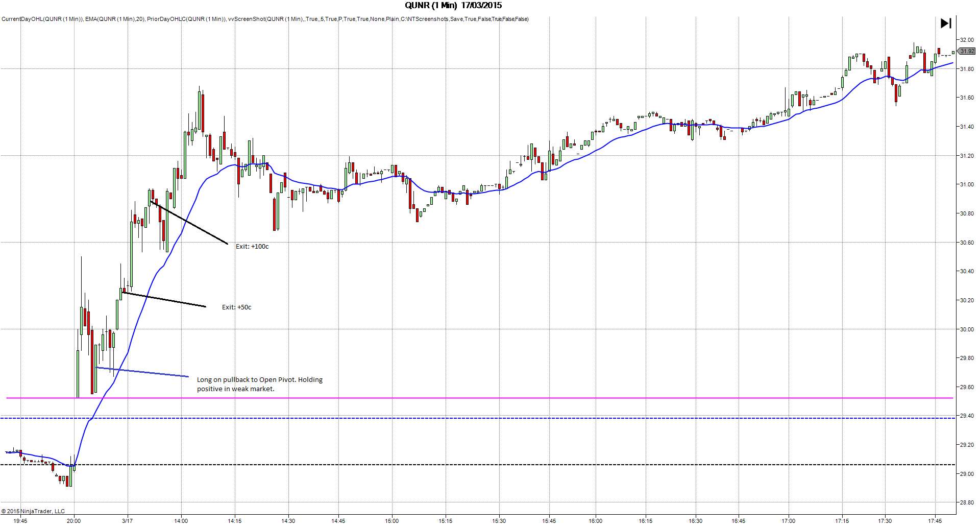This screenshot has width=980, height=528.
Task: Click the 15:00 time axis label
Action: (x=391, y=521)
